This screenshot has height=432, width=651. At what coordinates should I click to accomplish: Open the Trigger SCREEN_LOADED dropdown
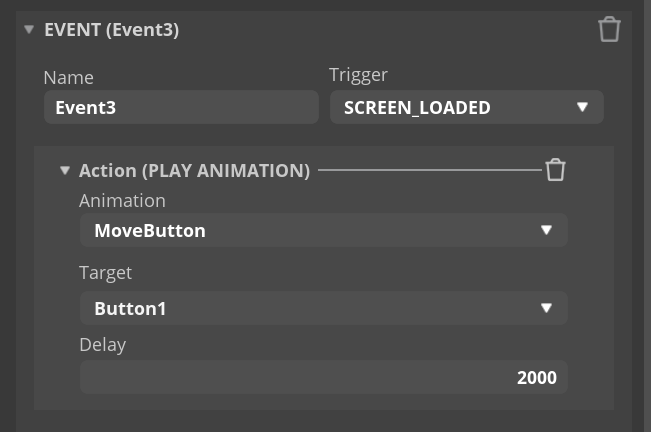pyautogui.click(x=467, y=107)
